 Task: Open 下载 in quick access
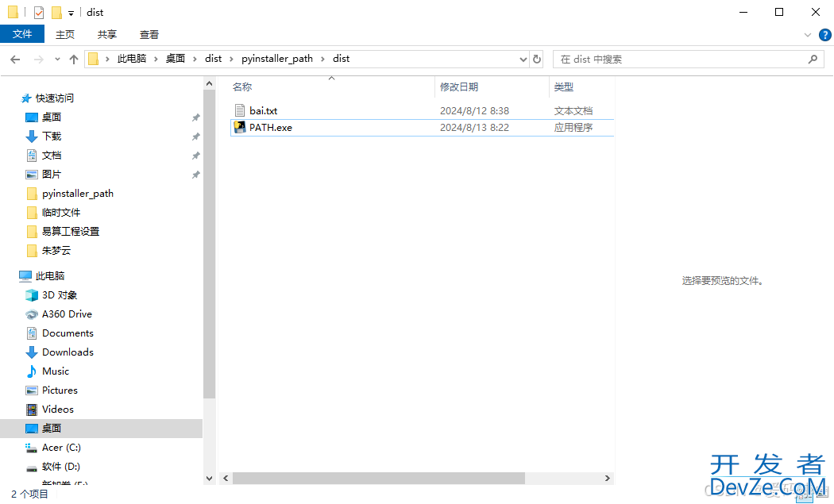(52, 136)
